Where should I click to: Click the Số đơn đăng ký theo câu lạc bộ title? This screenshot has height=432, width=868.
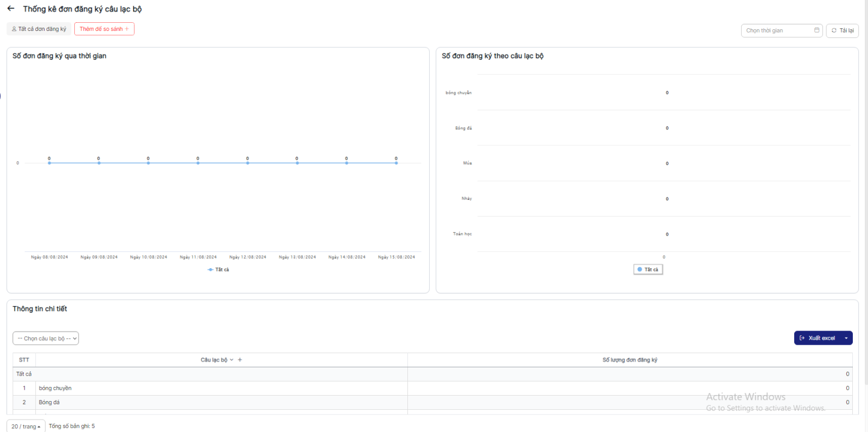tap(493, 56)
